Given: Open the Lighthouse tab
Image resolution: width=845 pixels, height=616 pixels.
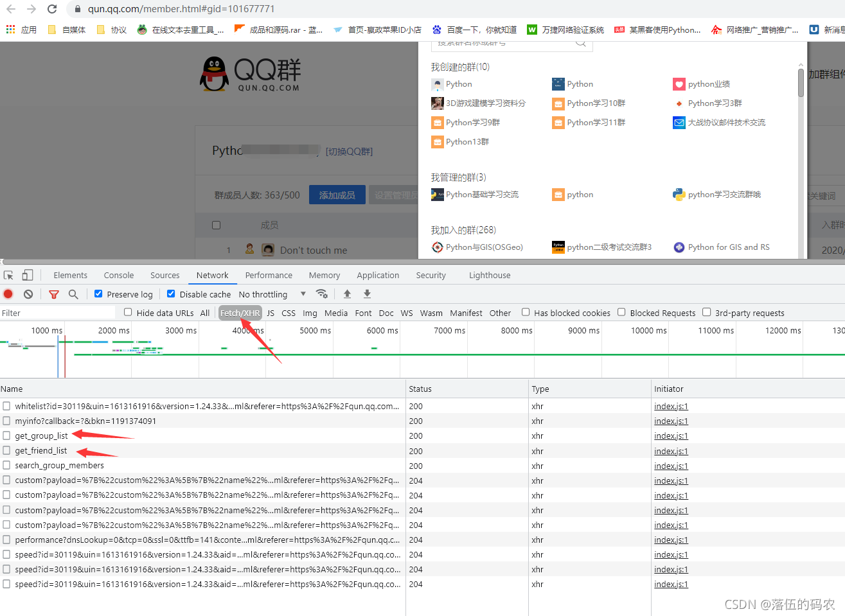Looking at the screenshot, I should 490,275.
